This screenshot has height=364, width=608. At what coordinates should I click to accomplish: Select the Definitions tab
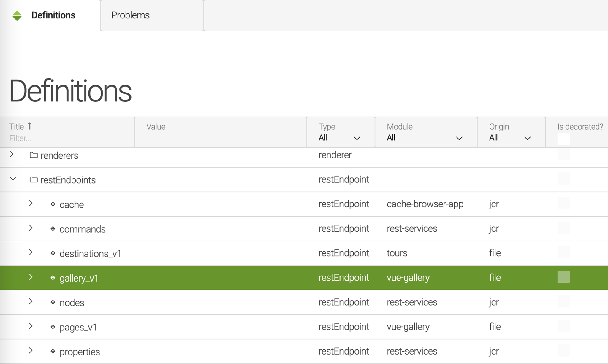pyautogui.click(x=53, y=15)
